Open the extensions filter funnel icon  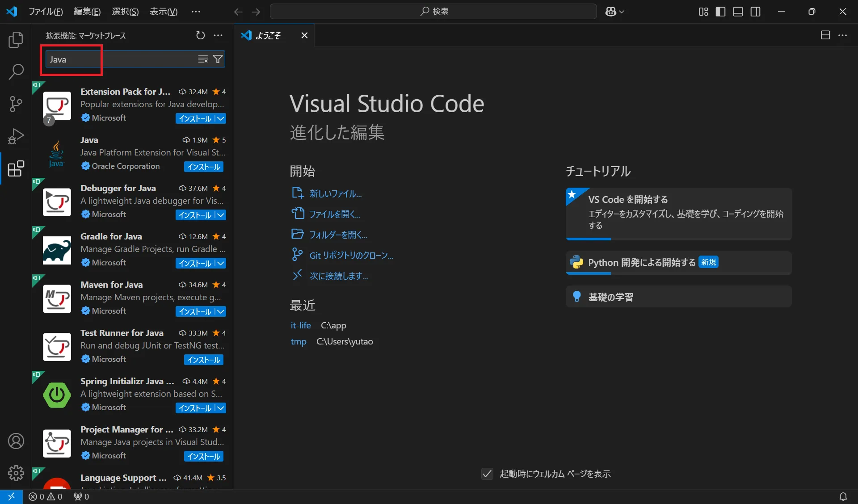click(x=218, y=59)
